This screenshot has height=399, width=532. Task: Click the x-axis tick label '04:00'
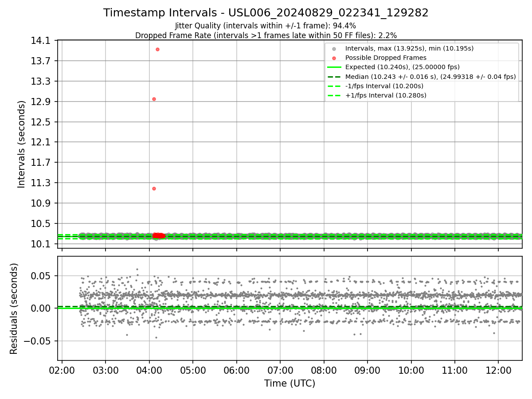(x=149, y=370)
